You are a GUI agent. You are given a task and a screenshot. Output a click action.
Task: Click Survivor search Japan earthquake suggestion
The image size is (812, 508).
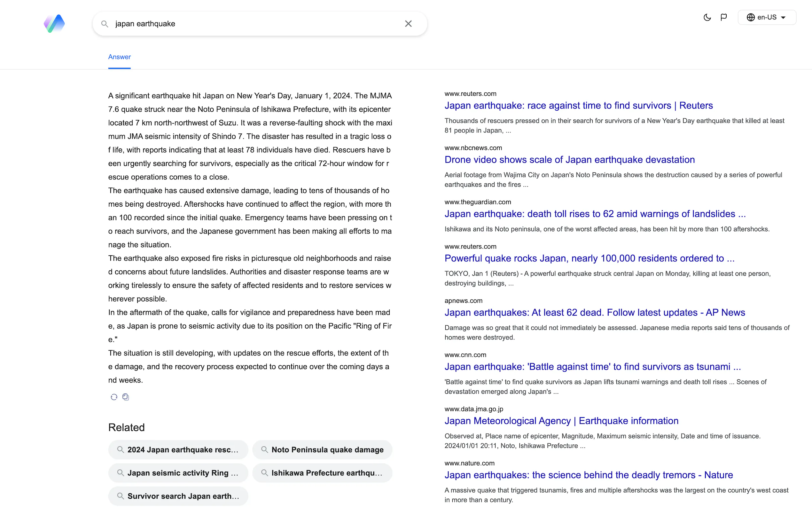178,496
